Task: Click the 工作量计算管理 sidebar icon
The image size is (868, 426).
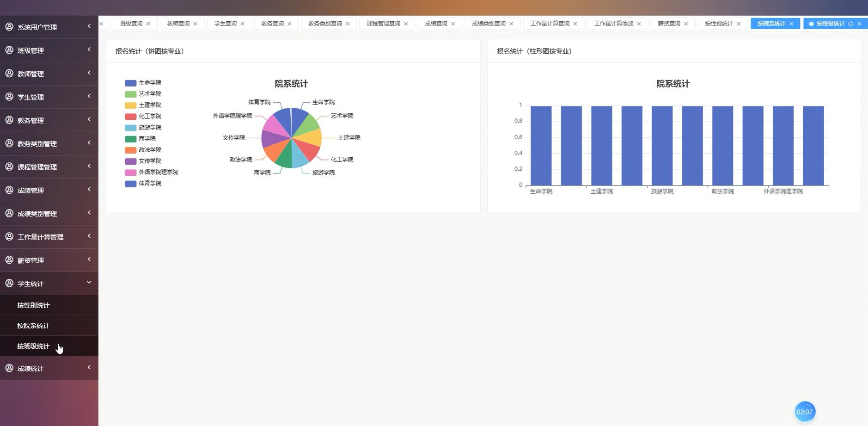Action: coord(9,236)
